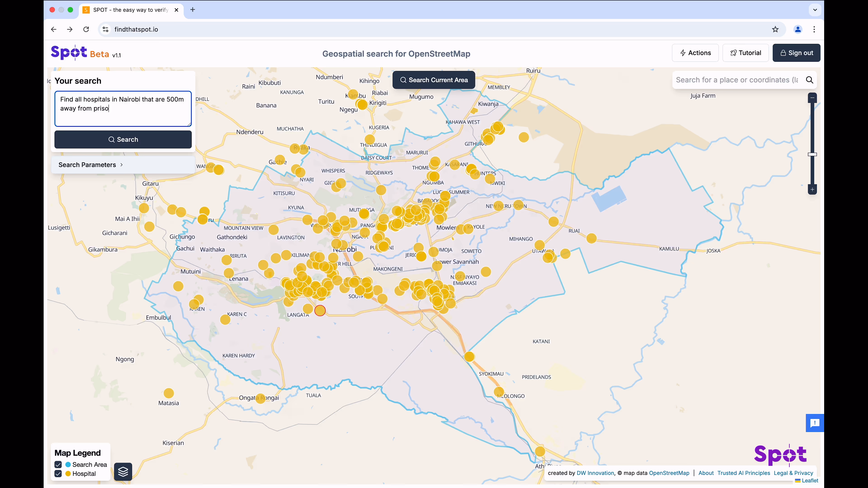This screenshot has width=868, height=488.
Task: Select the red-outlined hospital marker near Langata
Action: pos(320,310)
